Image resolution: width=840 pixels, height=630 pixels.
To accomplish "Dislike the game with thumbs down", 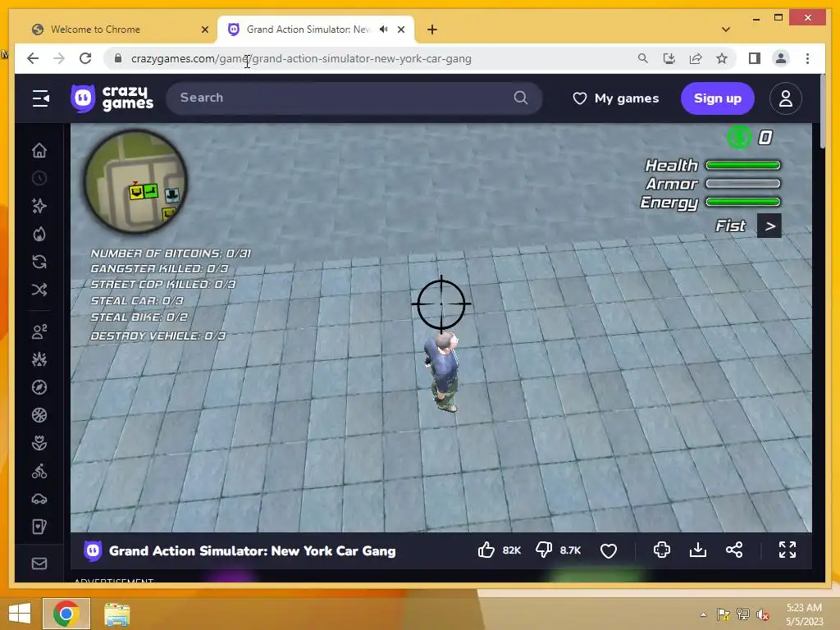I will 545,550.
